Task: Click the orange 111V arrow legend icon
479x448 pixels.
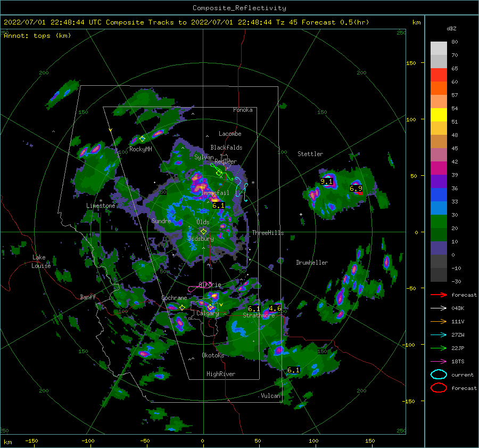Action: click(439, 321)
